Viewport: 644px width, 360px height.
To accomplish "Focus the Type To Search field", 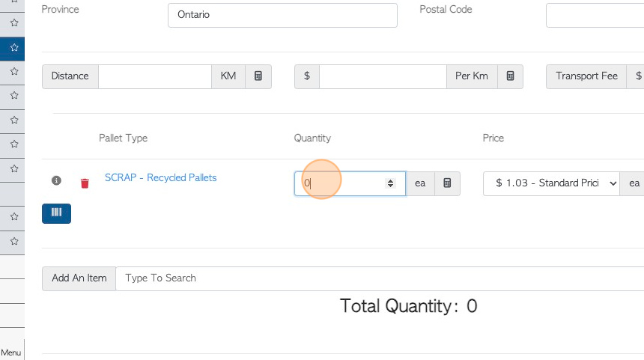I will point(380,278).
